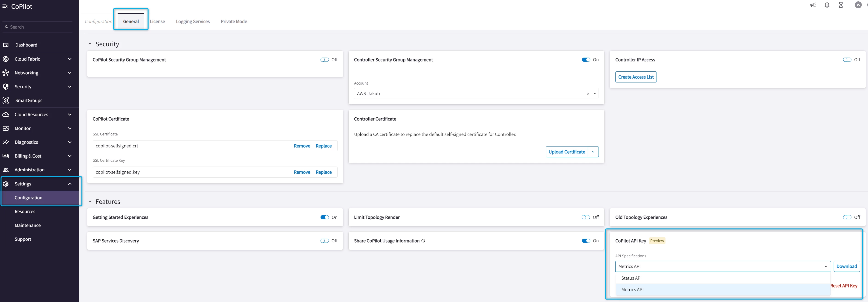Collapse the Security section header
Screen dimensions: 868x302
click(90, 44)
